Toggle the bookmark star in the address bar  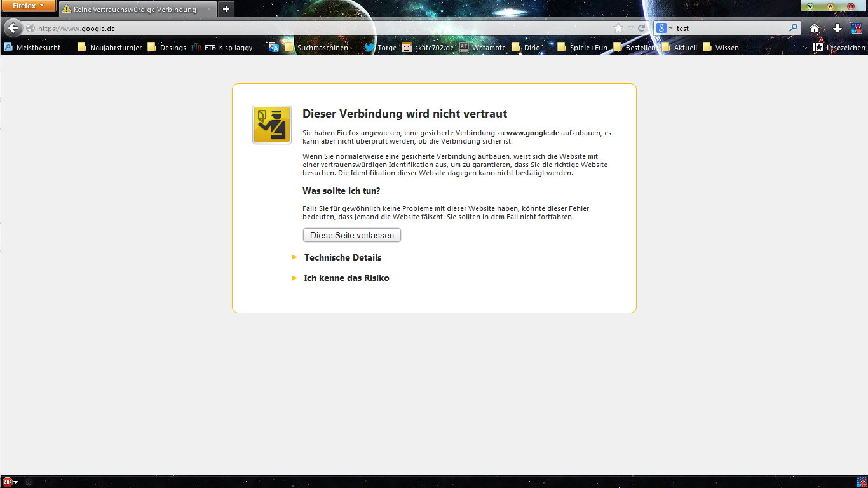[618, 28]
